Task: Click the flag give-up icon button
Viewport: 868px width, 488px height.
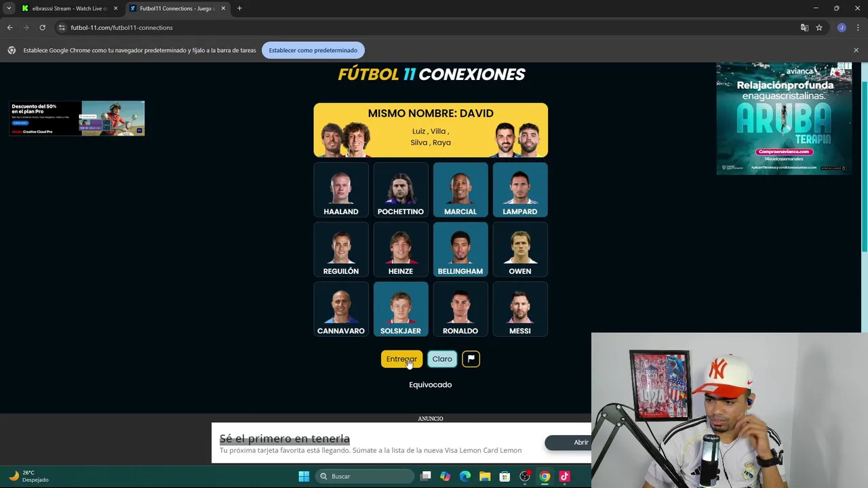Action: click(x=471, y=359)
